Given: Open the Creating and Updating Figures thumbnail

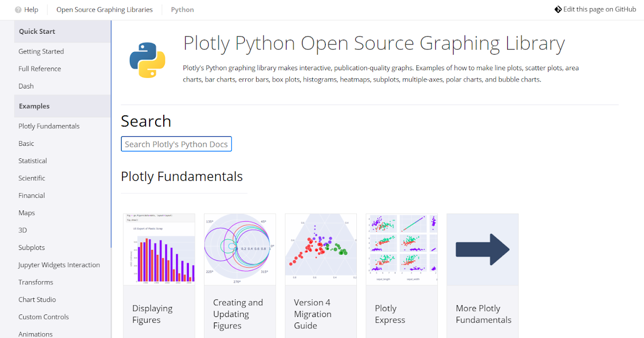Looking at the screenshot, I should (240, 249).
